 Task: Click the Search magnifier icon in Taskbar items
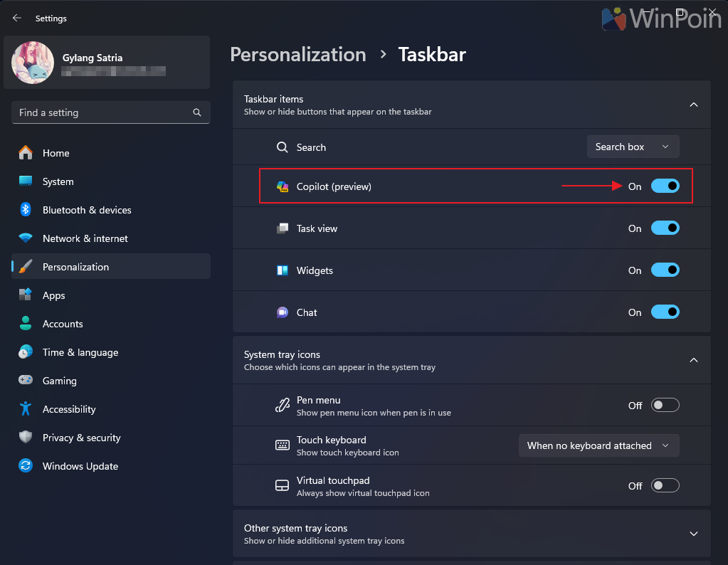[283, 147]
